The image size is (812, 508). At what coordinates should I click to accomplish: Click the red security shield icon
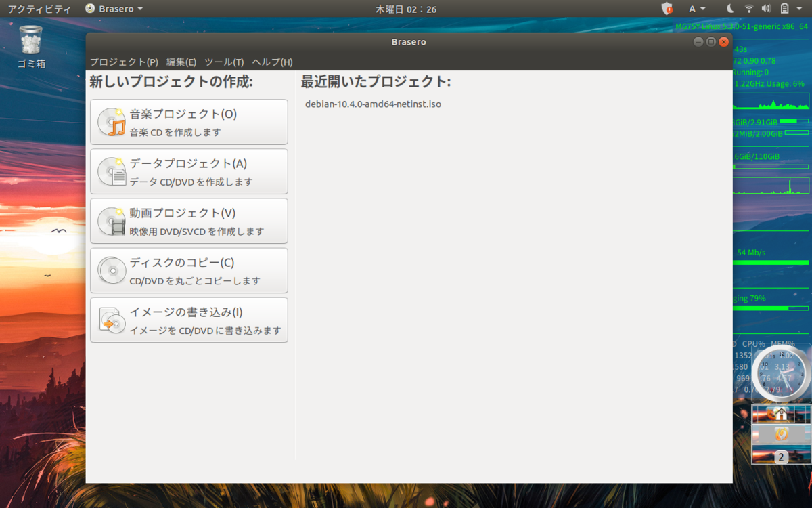pyautogui.click(x=667, y=9)
